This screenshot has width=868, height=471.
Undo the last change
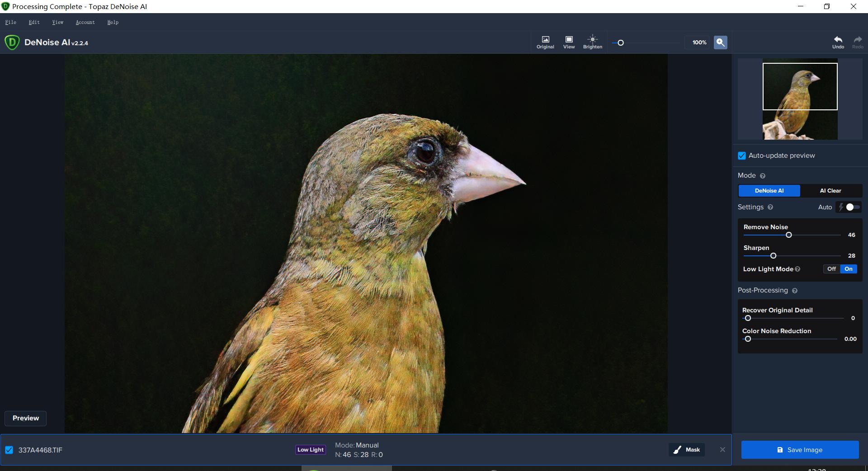pos(838,42)
